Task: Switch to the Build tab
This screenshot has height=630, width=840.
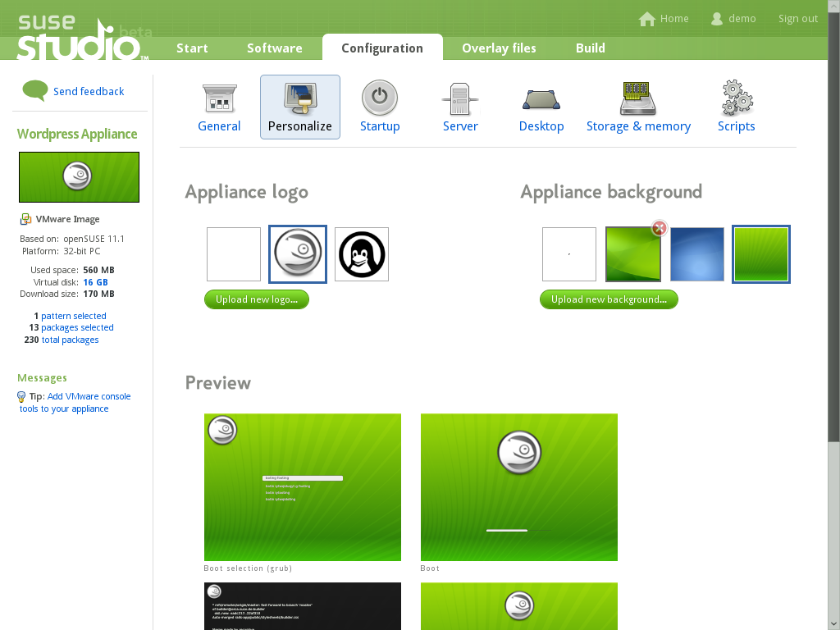Action: tap(590, 48)
